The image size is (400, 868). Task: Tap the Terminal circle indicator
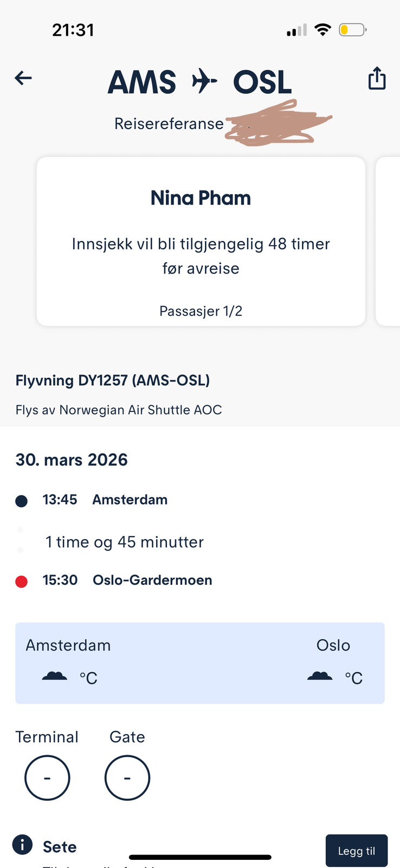pyautogui.click(x=47, y=777)
